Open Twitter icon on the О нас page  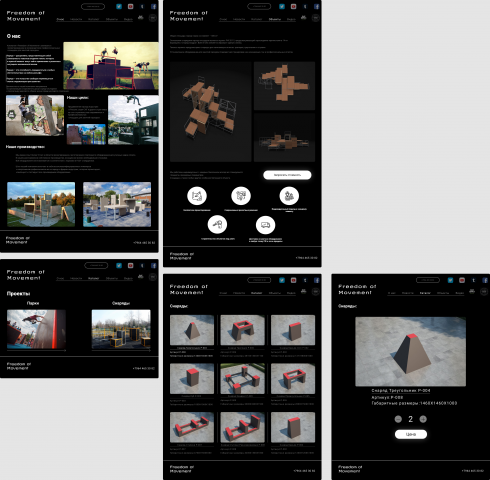(119, 6)
